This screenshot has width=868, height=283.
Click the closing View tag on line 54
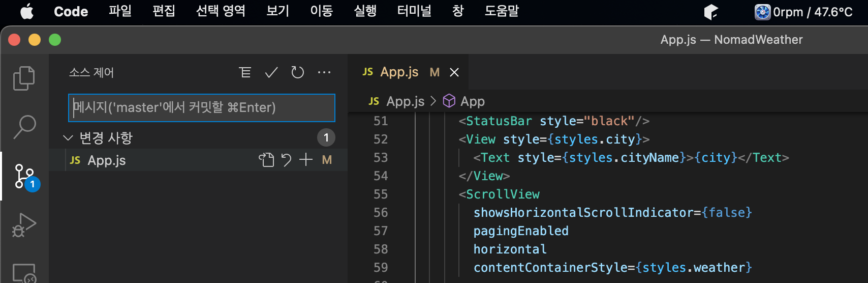tap(484, 176)
